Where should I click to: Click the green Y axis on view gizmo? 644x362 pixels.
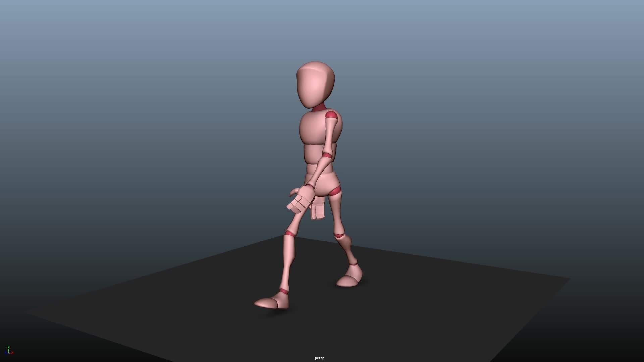(x=9, y=347)
